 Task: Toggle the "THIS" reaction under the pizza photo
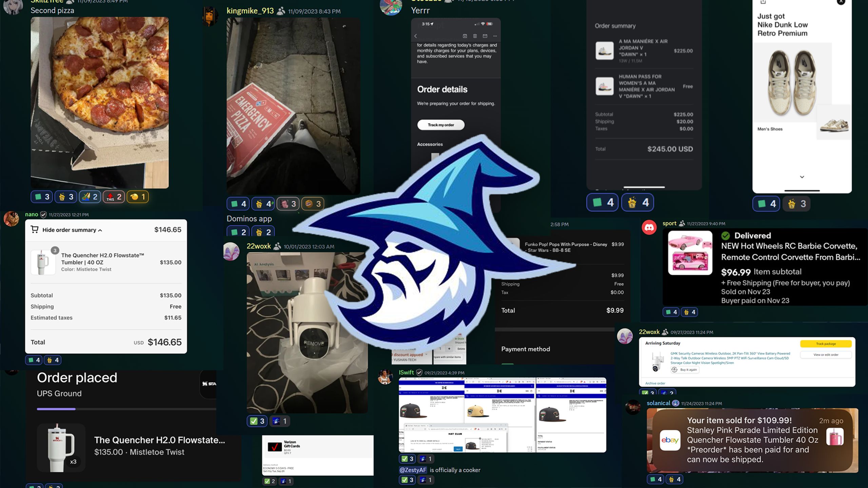pyautogui.click(x=114, y=197)
